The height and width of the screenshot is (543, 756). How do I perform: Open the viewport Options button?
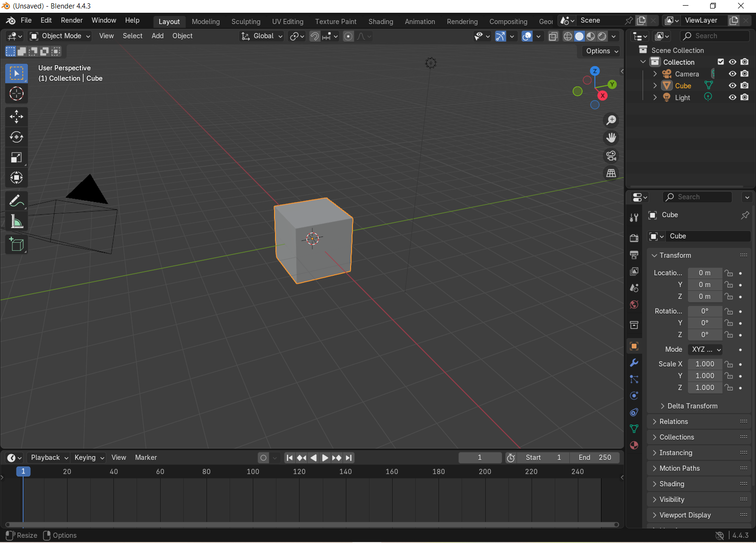click(x=601, y=51)
